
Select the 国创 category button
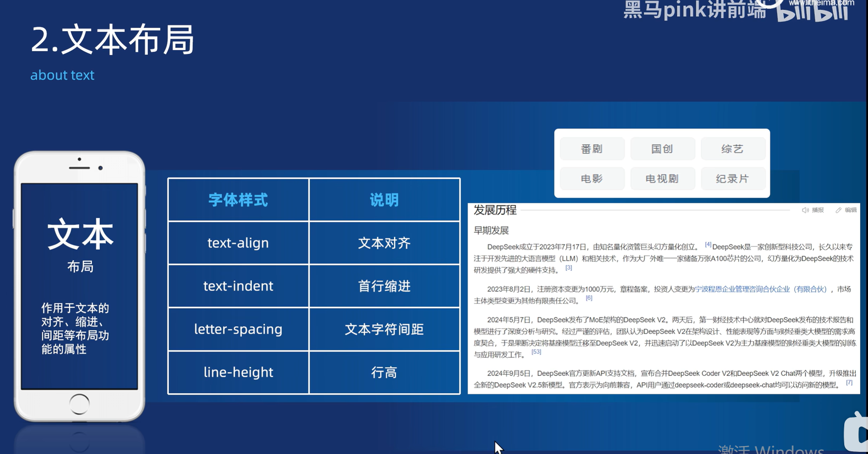point(662,149)
